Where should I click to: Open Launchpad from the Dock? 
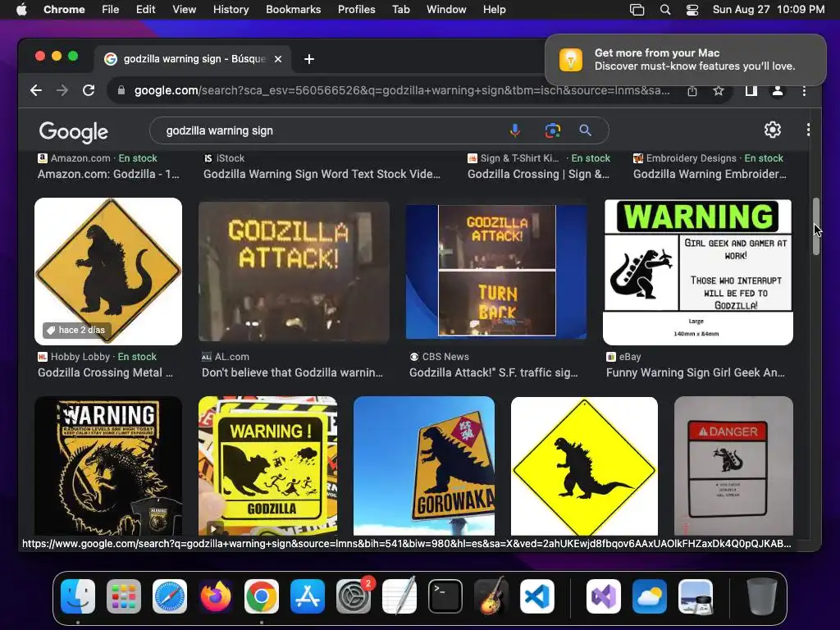point(124,596)
